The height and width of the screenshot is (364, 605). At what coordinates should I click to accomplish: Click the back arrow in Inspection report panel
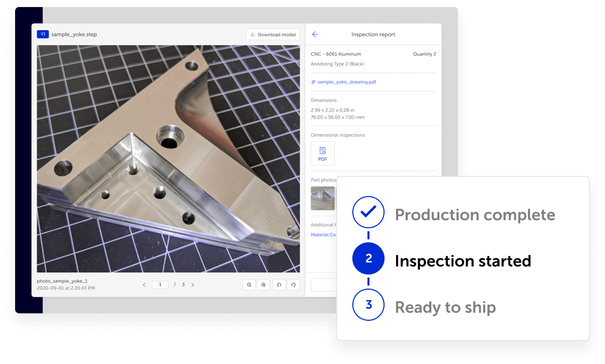click(x=315, y=34)
